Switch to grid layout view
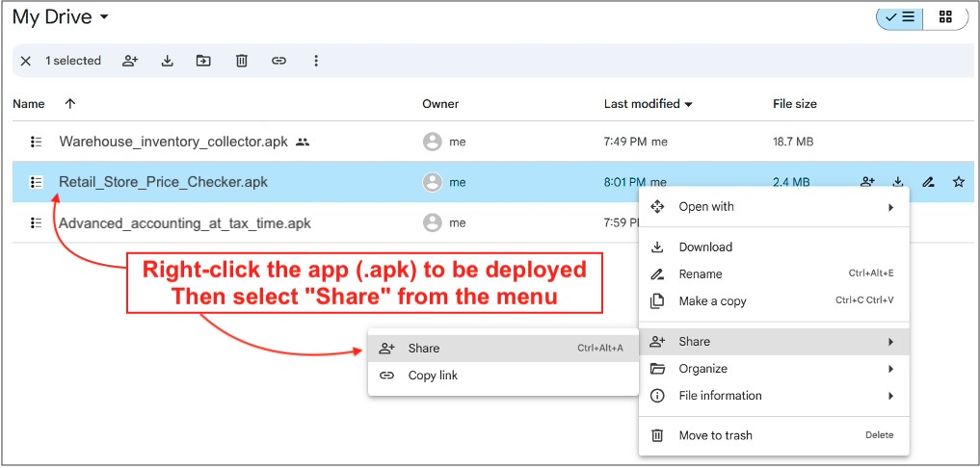Image resolution: width=980 pixels, height=468 pixels. 945,17
